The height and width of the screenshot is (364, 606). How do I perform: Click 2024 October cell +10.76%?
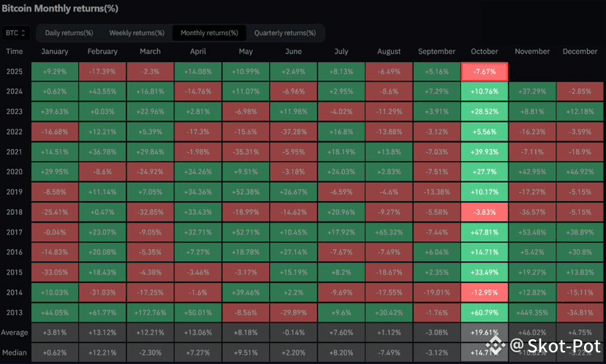(484, 91)
